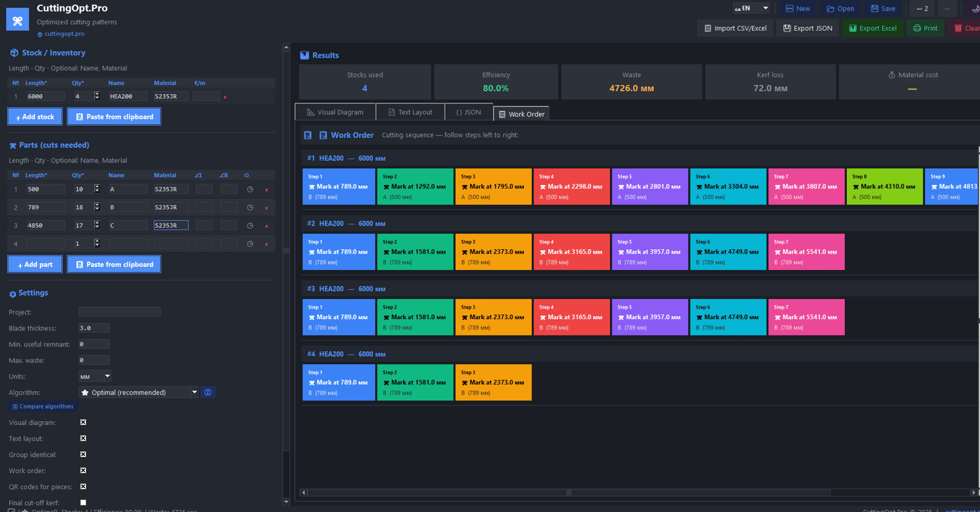980x512 pixels.
Task: Click the counter button showing 2
Action: 923,9
